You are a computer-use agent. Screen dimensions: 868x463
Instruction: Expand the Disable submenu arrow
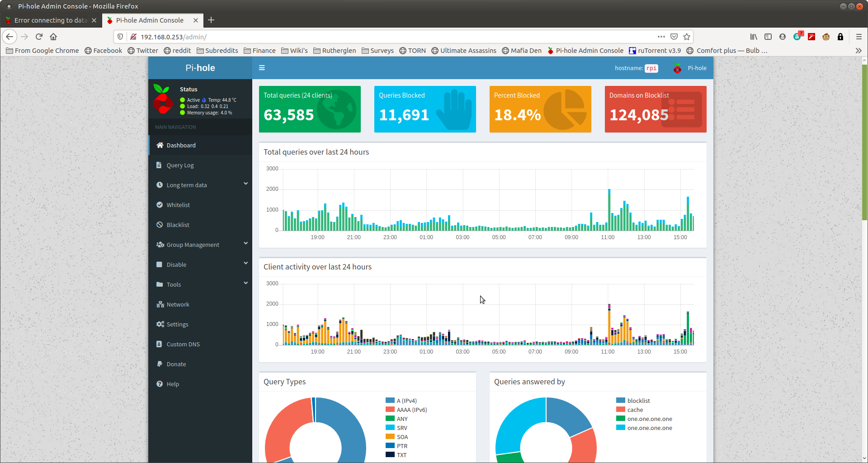[x=246, y=263]
